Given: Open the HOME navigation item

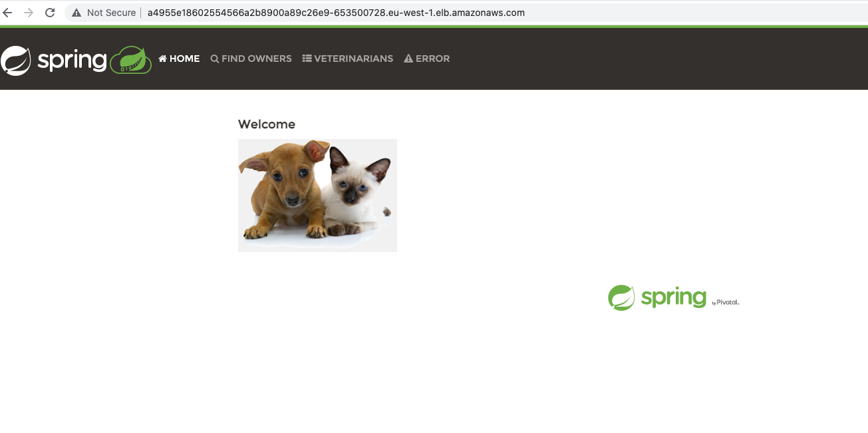Looking at the screenshot, I should 179,59.
